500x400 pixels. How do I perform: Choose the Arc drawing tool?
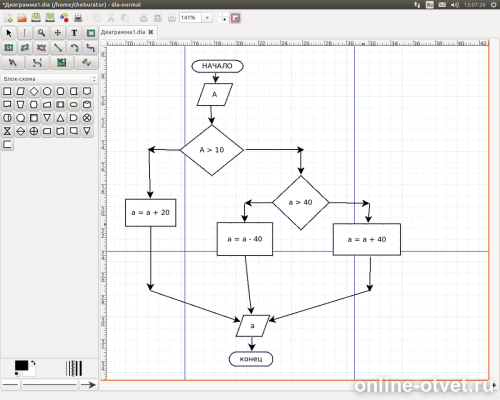coord(74,48)
